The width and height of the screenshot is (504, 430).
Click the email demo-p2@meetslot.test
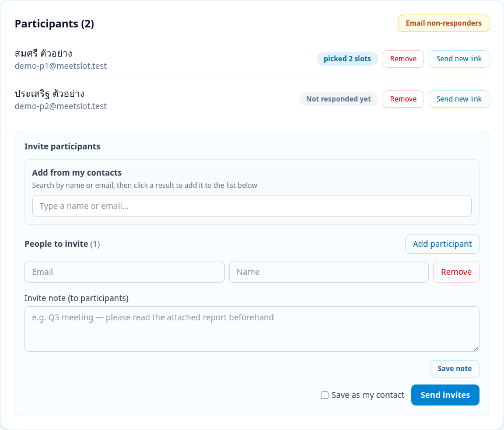tap(61, 106)
